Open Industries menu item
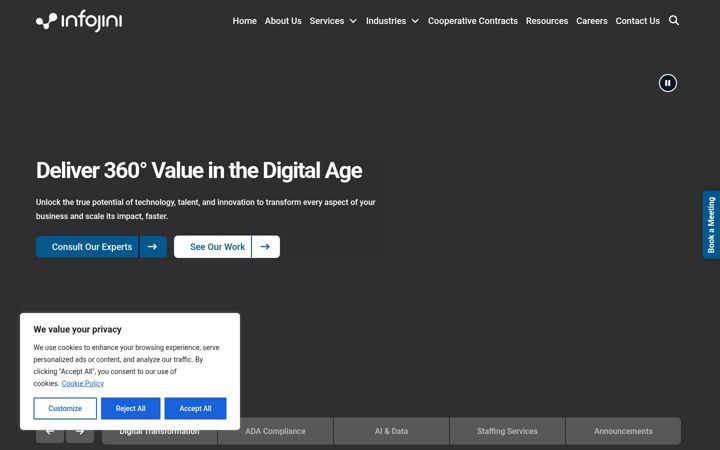This screenshot has height=450, width=720. (386, 21)
